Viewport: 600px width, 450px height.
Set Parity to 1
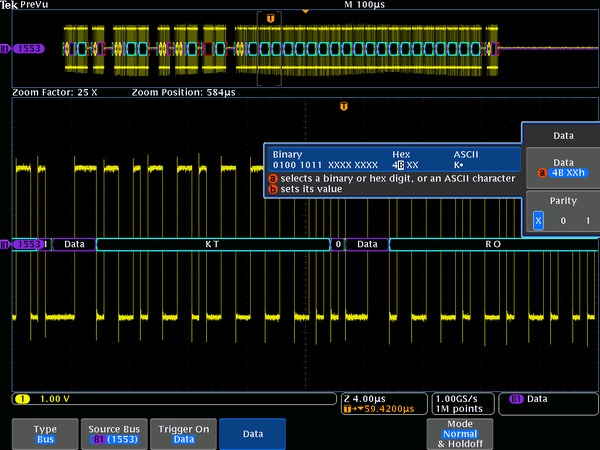587,220
